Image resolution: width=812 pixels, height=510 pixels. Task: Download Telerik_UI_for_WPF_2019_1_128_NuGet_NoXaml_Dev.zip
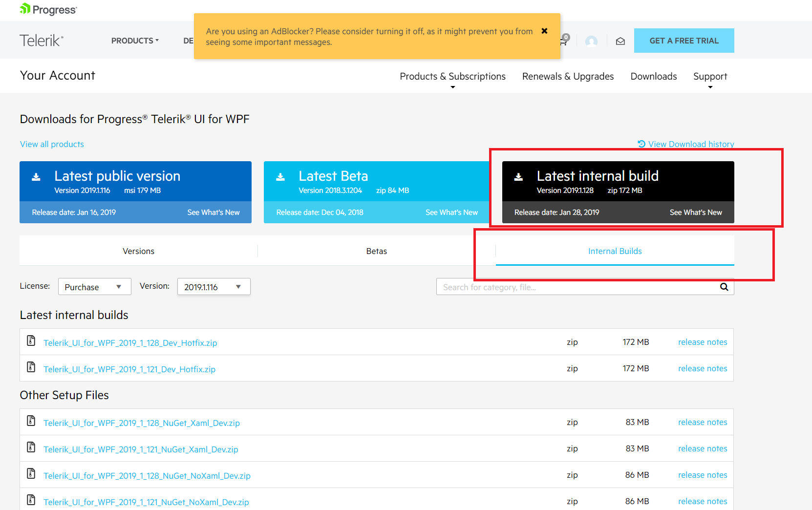tap(147, 476)
